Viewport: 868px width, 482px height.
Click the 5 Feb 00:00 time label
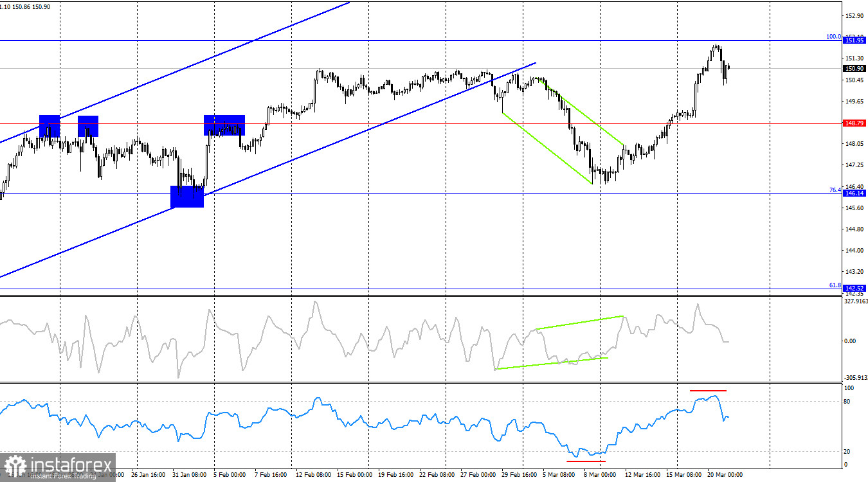coord(230,476)
